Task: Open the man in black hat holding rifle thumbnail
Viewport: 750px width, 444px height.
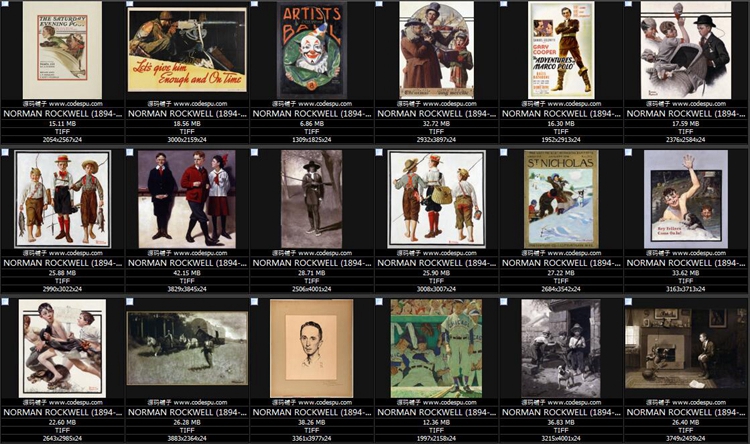Action: (x=312, y=199)
